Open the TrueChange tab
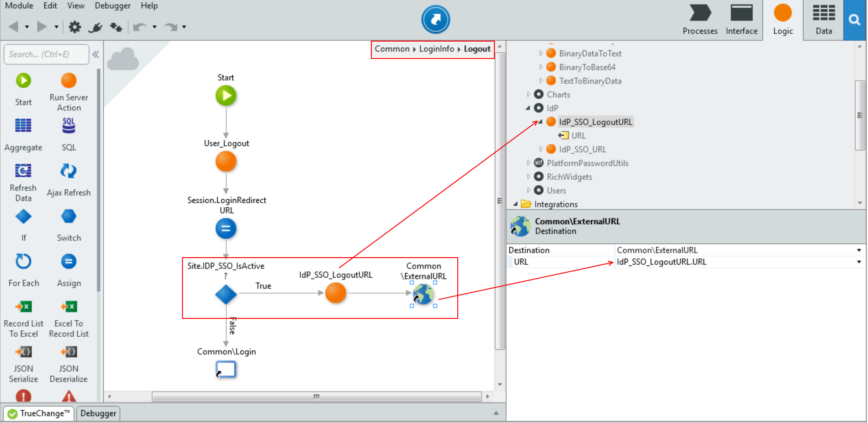 pyautogui.click(x=39, y=413)
